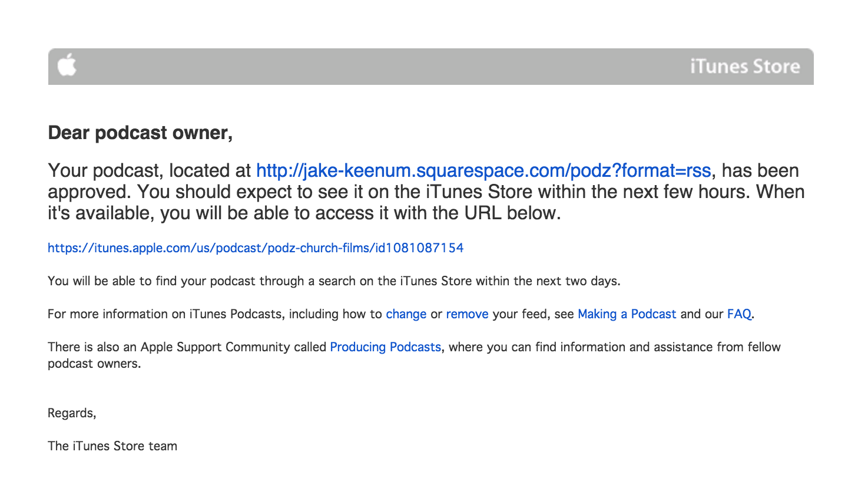
Task: Click the words 'has been' after the RSS link
Action: 760,170
